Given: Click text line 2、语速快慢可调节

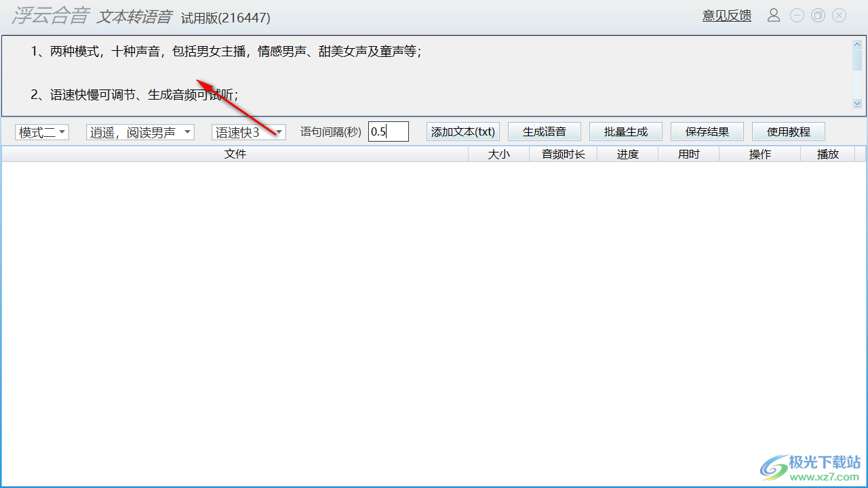Looking at the screenshot, I should click(134, 96).
